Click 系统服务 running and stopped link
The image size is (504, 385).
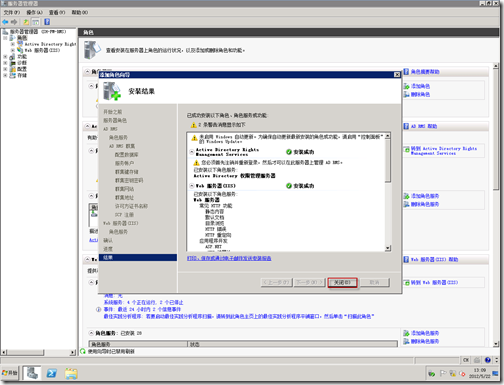(143, 302)
